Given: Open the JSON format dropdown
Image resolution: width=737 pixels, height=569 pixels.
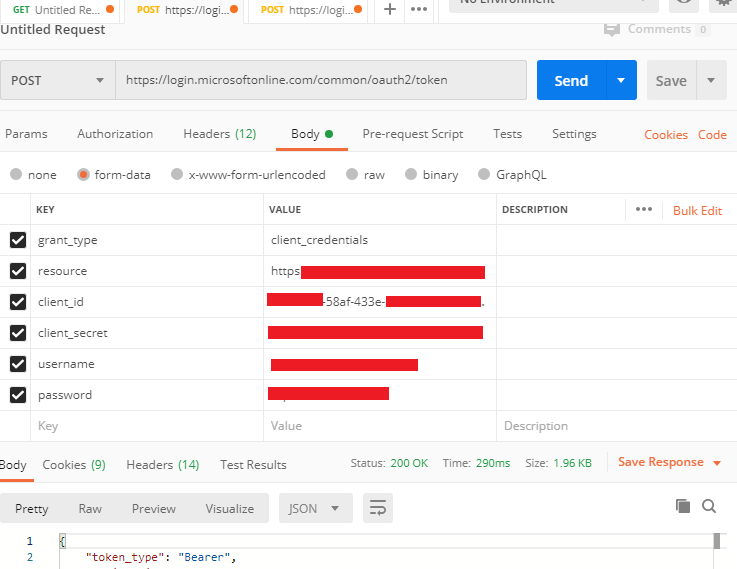Looking at the screenshot, I should point(315,508).
